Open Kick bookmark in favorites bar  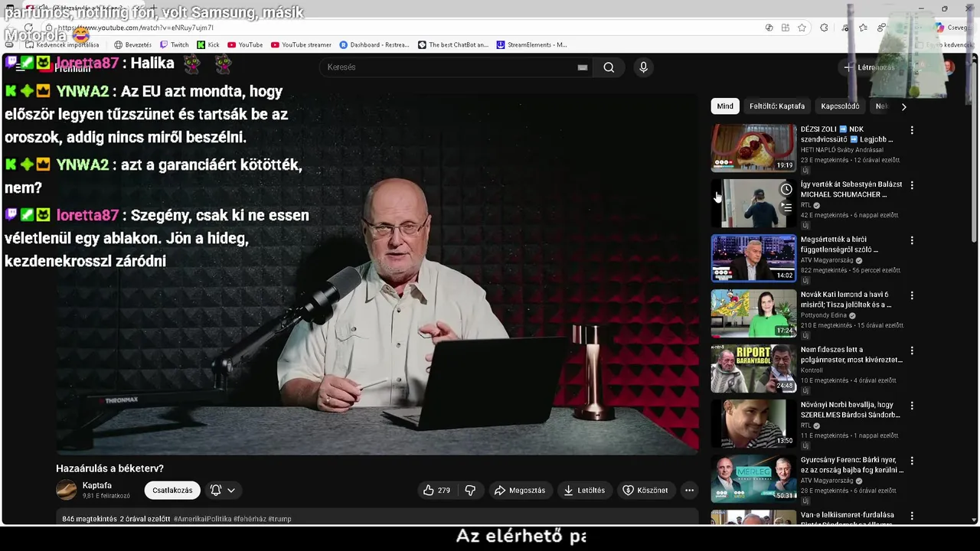(208, 44)
